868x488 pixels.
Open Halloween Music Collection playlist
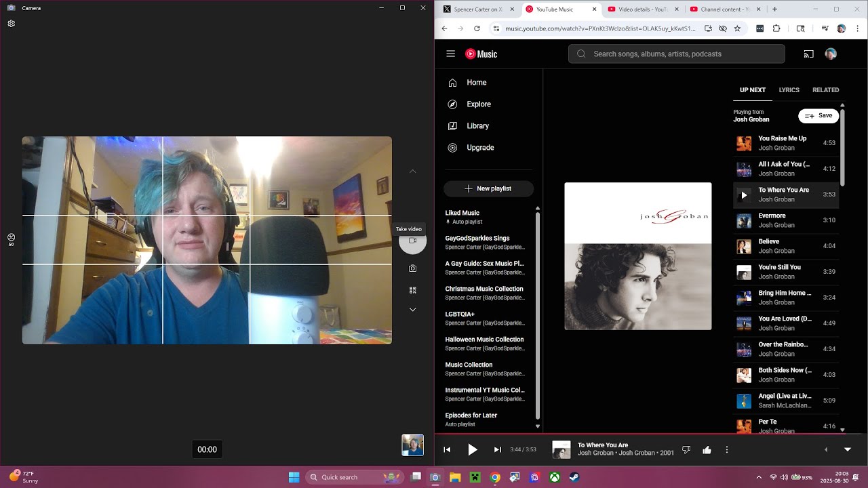pos(486,344)
